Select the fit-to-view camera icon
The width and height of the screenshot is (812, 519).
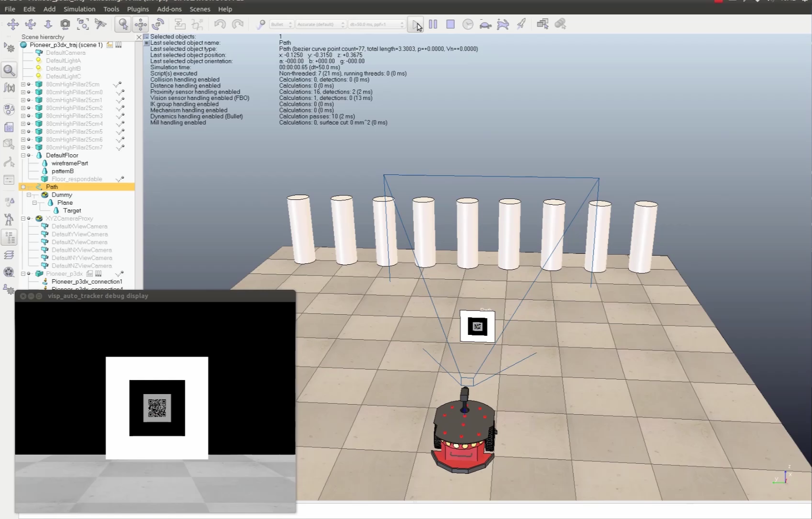coord(83,24)
